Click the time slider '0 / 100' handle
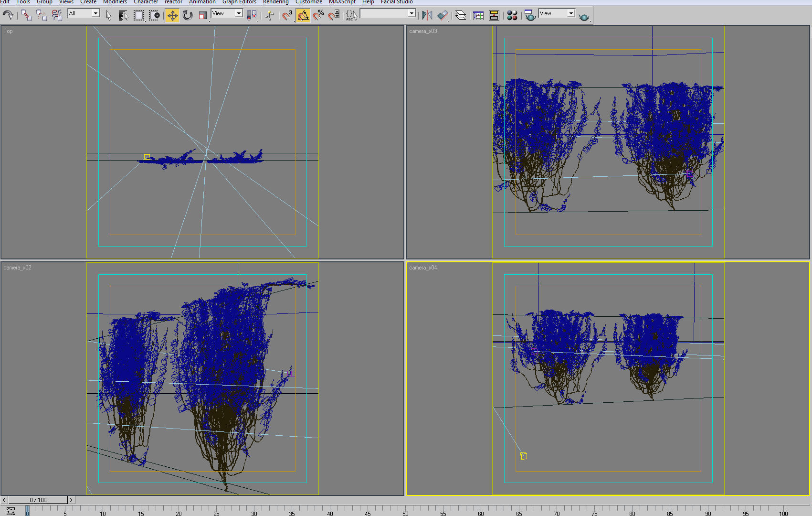 click(38, 500)
